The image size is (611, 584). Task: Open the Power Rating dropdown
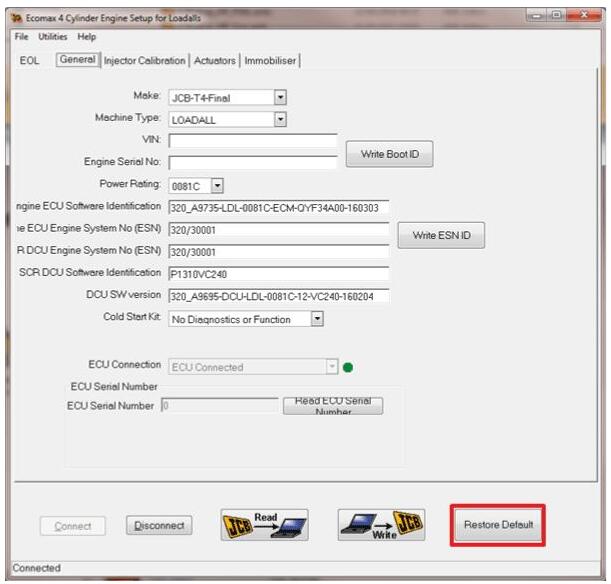tap(217, 186)
